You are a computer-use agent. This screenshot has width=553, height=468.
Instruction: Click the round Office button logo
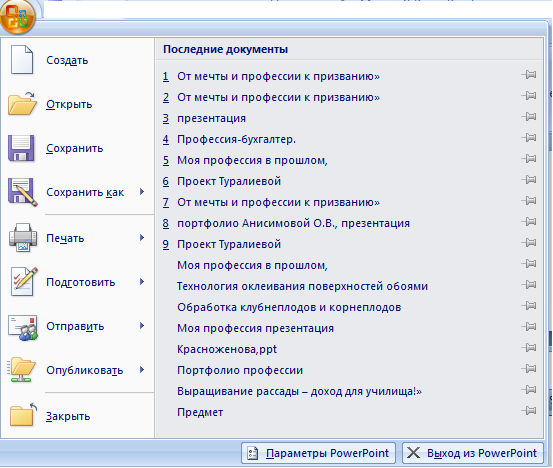18,16
